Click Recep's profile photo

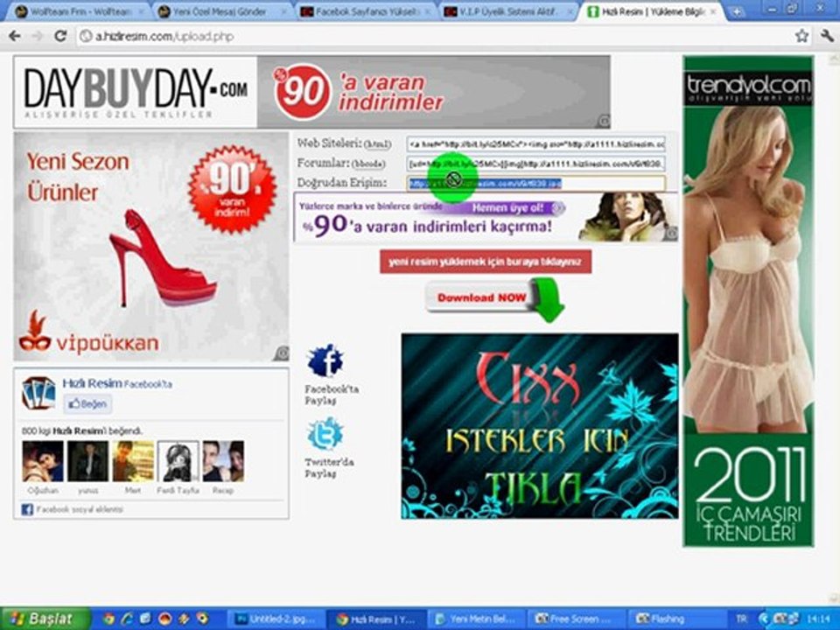coord(223,461)
